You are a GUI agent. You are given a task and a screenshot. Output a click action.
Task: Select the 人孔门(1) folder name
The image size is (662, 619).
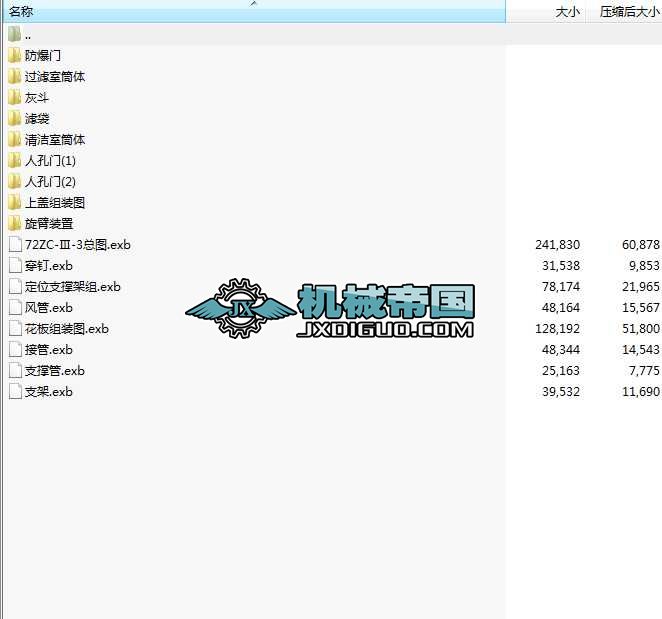[x=50, y=160]
